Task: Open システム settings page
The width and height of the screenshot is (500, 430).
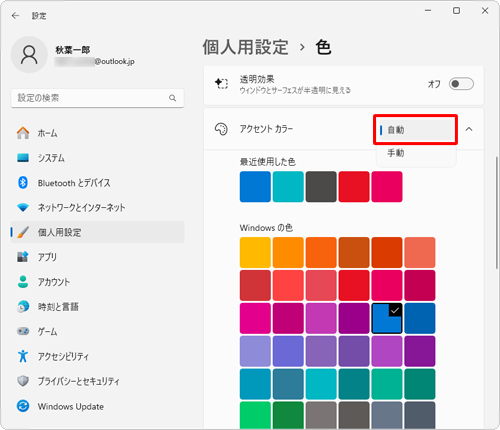Action: [x=97, y=158]
